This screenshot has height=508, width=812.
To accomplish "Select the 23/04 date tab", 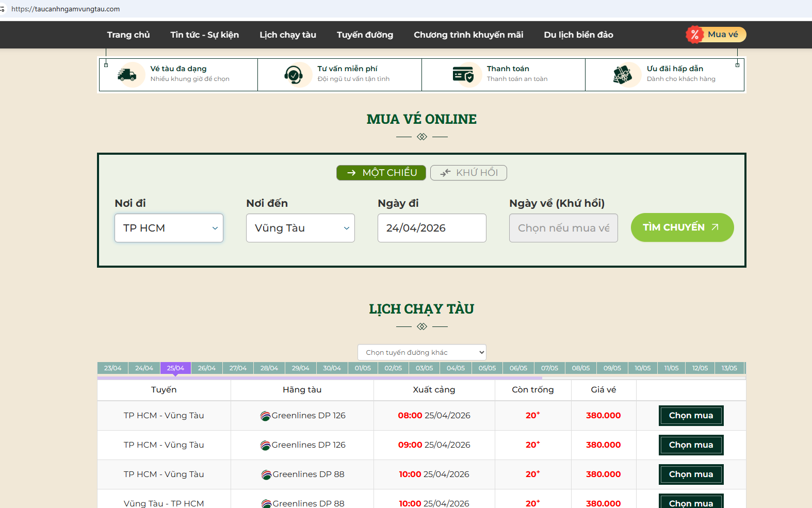I will (x=112, y=368).
